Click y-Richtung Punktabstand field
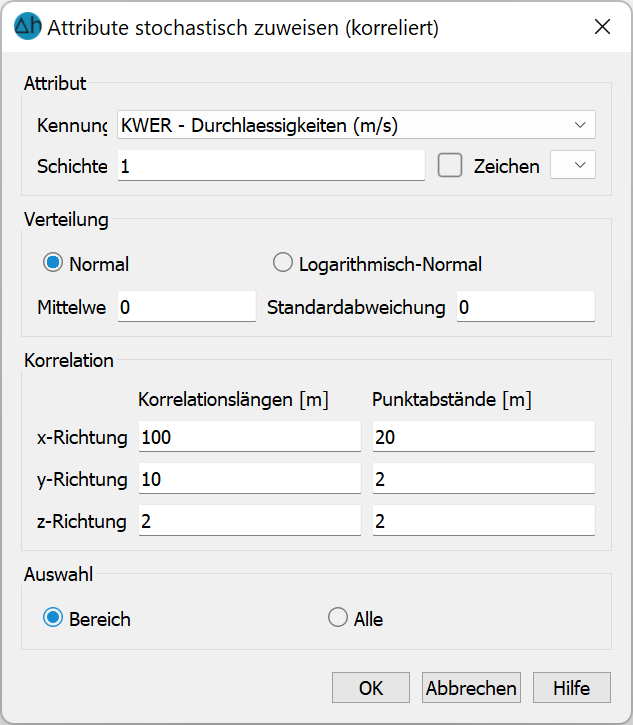 [x=484, y=479]
